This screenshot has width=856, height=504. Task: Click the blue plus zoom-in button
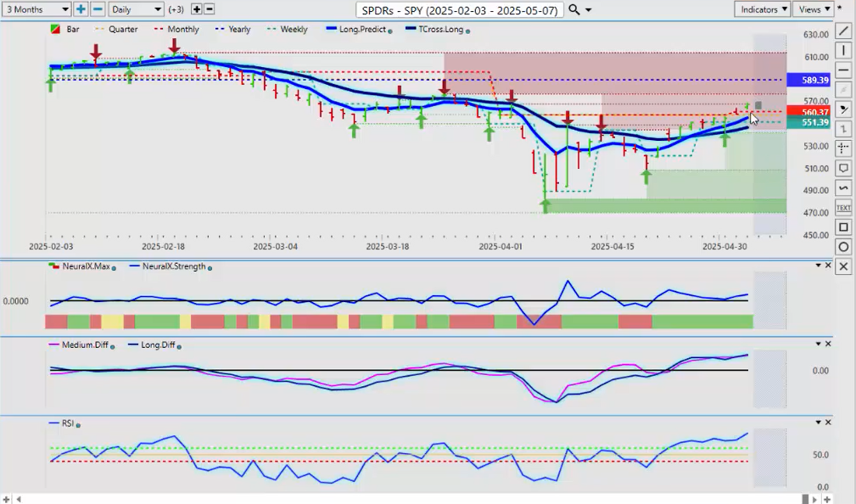(81, 9)
